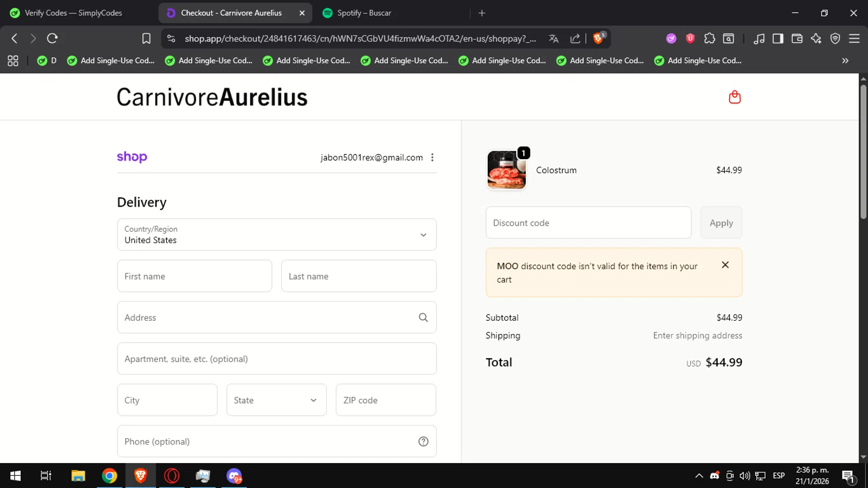Open Google Chrome from taskbar
Screen dimensions: 868x488
[109, 476]
